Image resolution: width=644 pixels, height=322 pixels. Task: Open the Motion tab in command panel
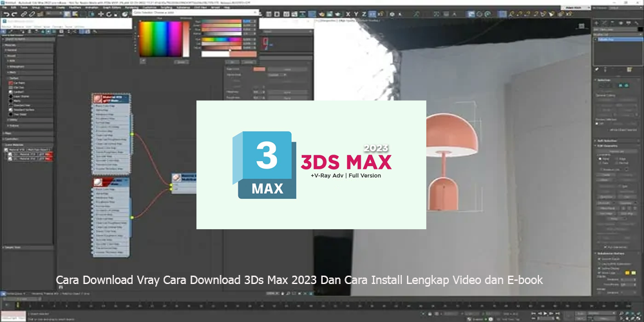(621, 23)
